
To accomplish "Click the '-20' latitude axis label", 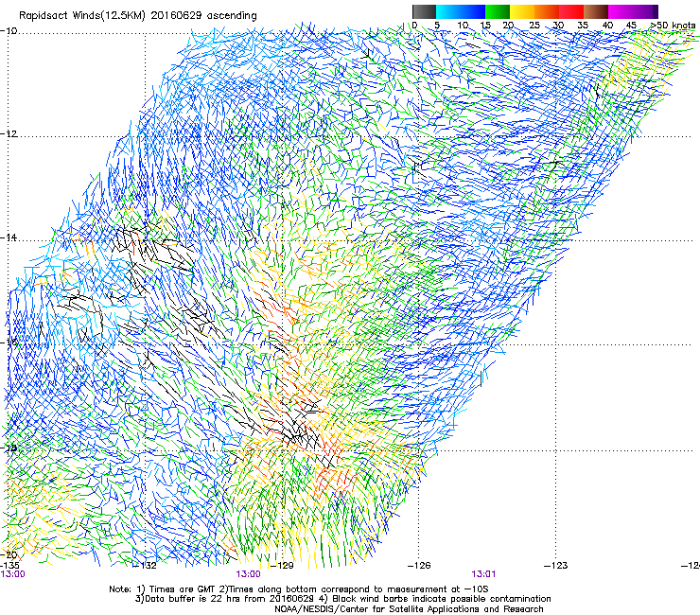I will [9, 555].
